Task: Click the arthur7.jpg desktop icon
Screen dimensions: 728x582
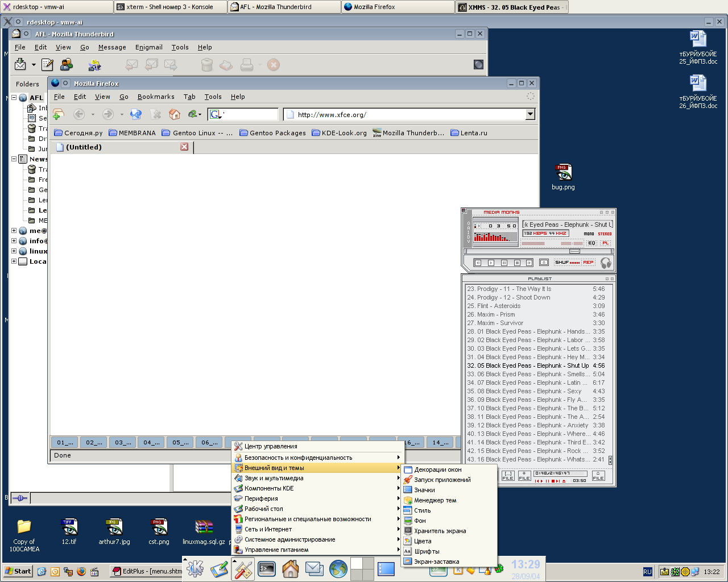Action: point(114,532)
